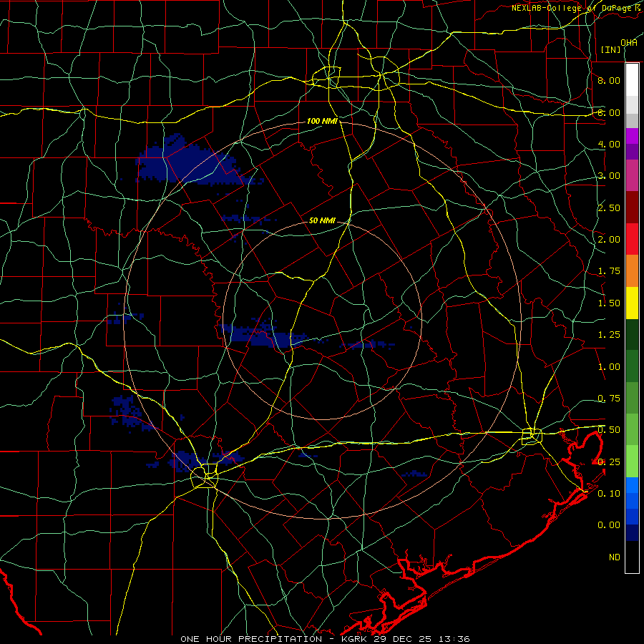Pick the bright magenta legend swatch
644x644 pixels.
[632, 136]
